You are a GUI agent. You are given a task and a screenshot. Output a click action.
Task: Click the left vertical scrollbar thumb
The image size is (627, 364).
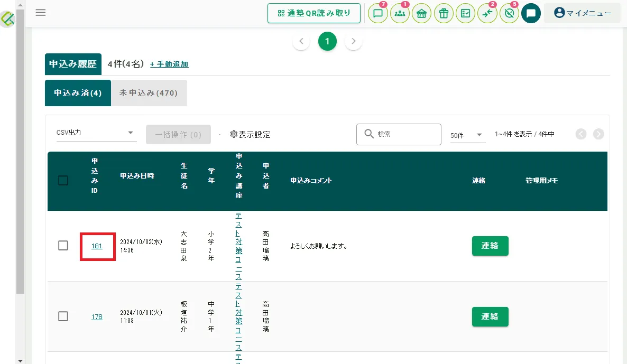click(20, 152)
